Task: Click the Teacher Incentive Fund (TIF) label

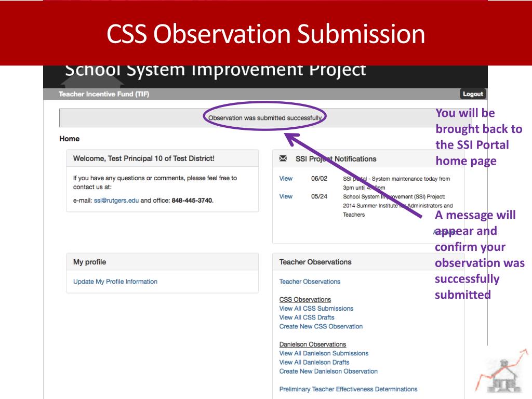Action: [x=104, y=94]
